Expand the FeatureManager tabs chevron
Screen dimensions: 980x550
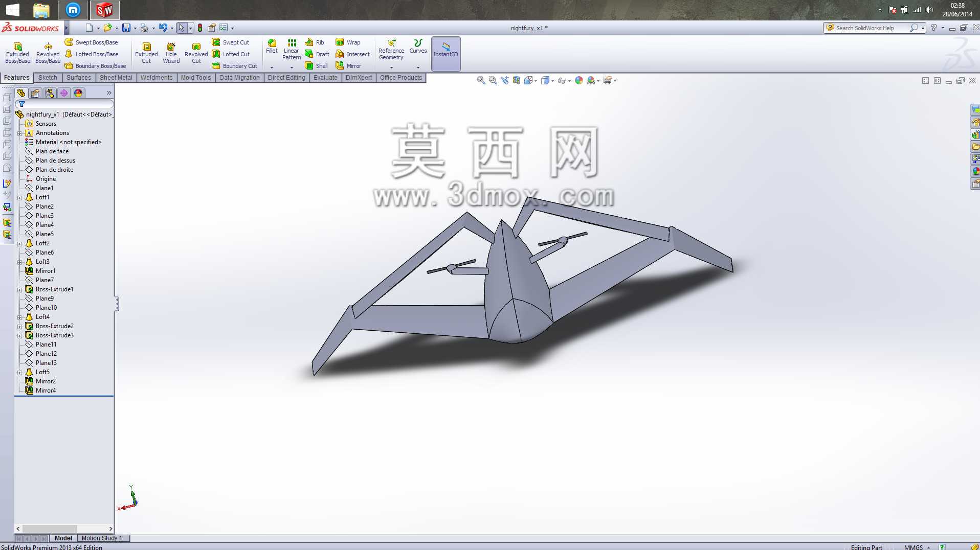pyautogui.click(x=109, y=93)
